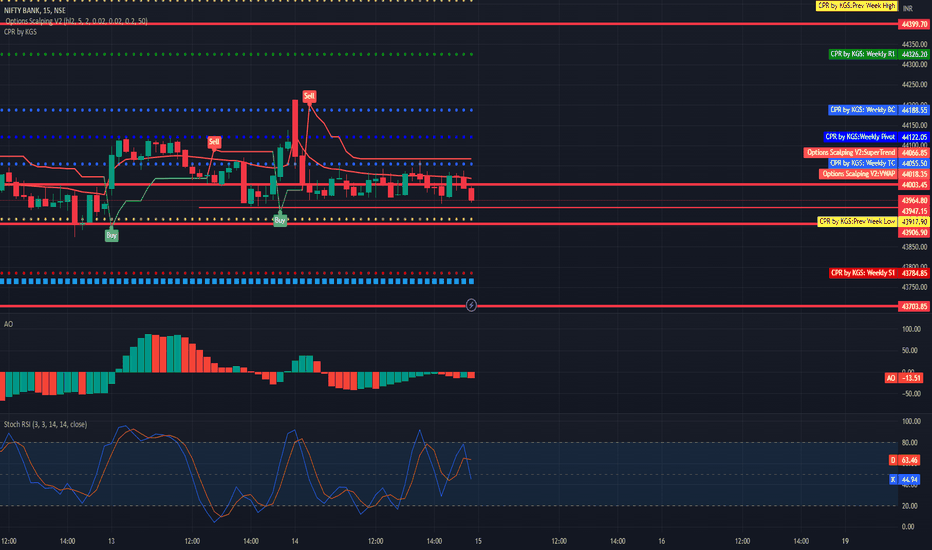Click the Weekly R1 label
932x550 pixels.
(862, 54)
